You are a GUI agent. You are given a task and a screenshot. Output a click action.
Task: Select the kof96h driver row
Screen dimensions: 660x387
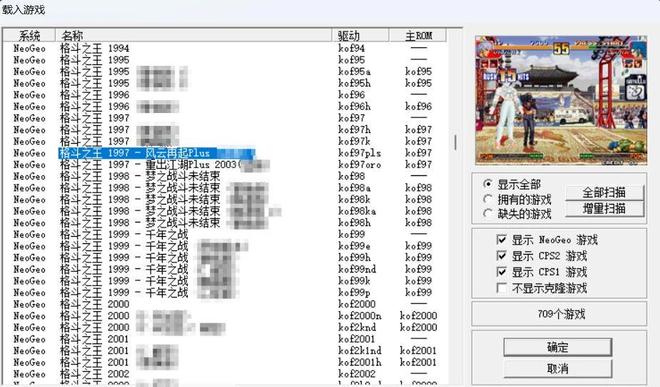click(x=225, y=107)
